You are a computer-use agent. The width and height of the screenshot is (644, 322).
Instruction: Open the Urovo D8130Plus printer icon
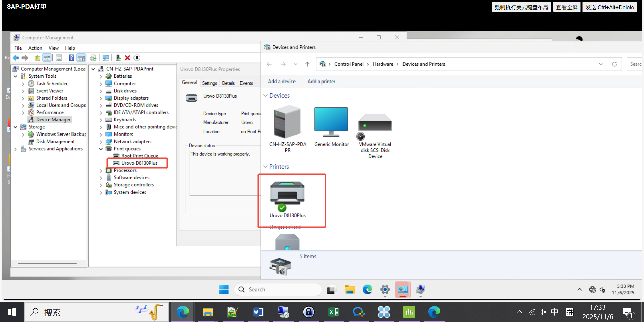point(287,195)
